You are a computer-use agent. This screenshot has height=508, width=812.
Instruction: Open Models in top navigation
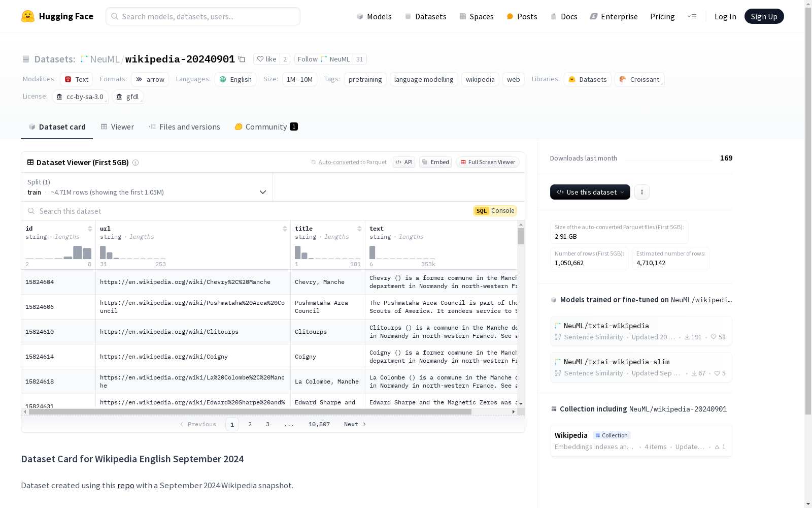374,16
